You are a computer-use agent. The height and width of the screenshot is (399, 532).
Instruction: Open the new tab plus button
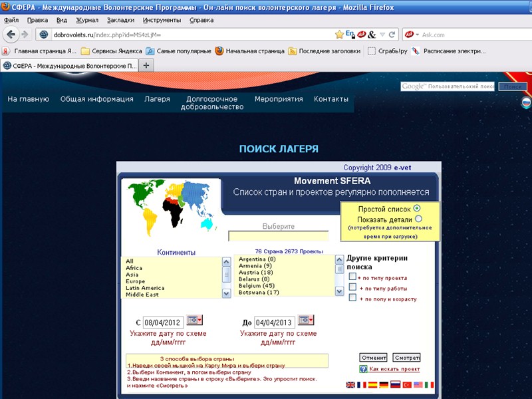[146, 65]
